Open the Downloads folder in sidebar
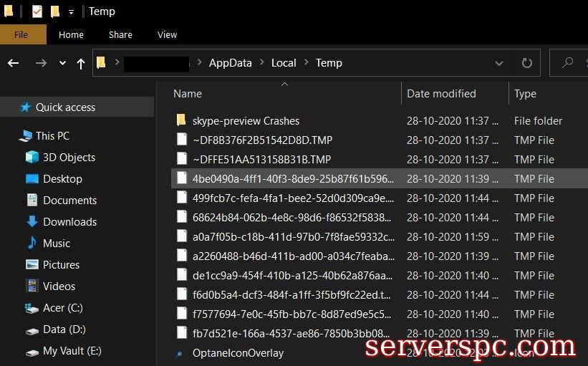 click(69, 221)
